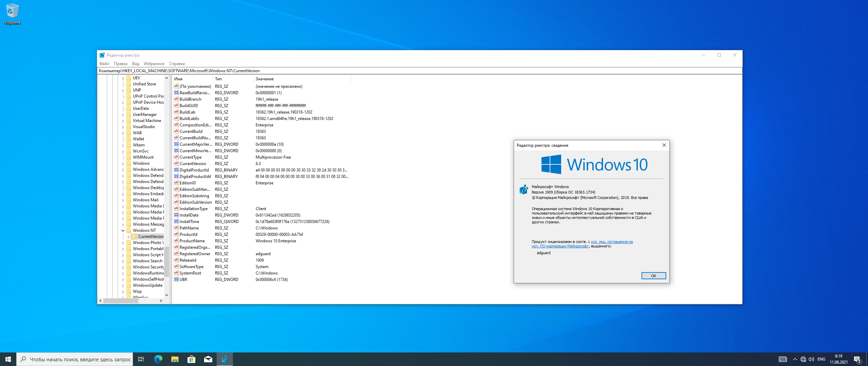Expand the CurrentVersion tree node
Screen dimensions: 868x366
point(129,237)
